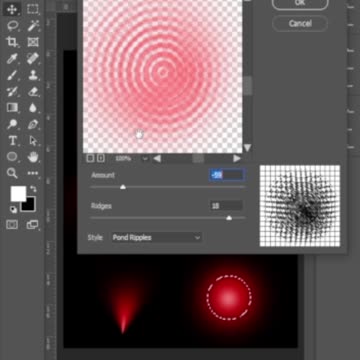The image size is (360, 360).
Task: Select the Ellipse shape tool
Action: [12, 156]
